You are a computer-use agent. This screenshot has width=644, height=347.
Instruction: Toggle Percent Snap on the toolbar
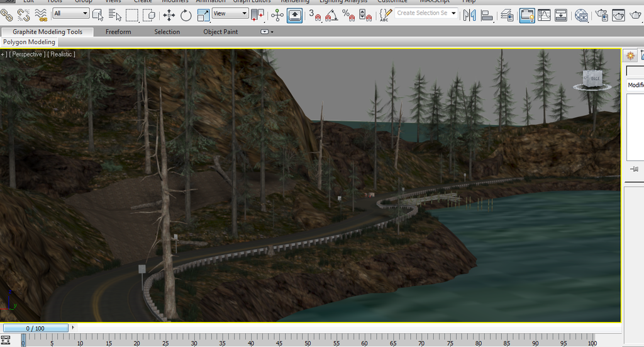click(x=348, y=14)
